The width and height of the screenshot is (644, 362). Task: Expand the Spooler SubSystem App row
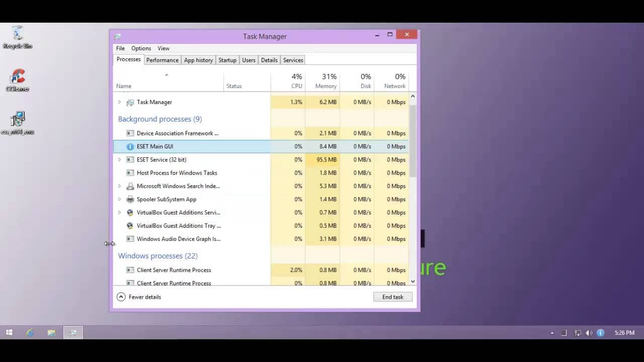[119, 199]
